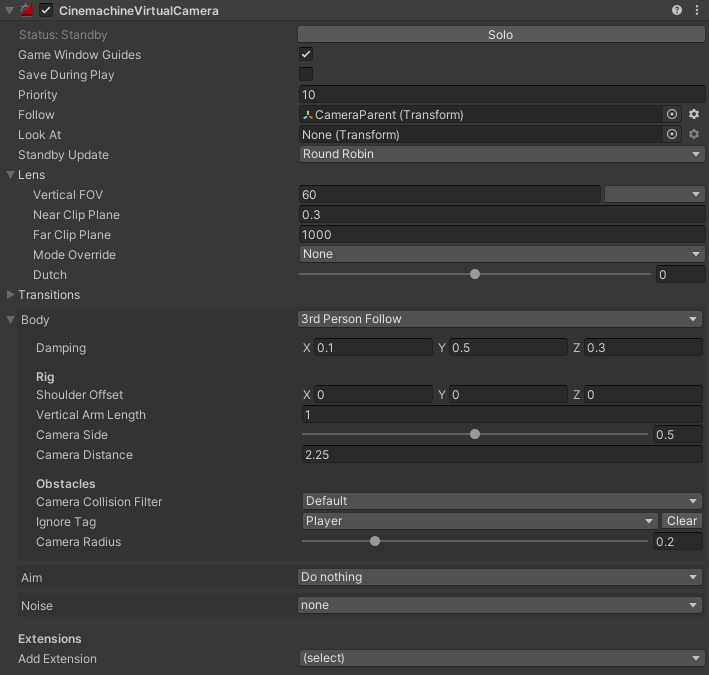Viewport: 709px width, 675px height.
Task: Open object picker for Look At field
Action: [x=672, y=135]
